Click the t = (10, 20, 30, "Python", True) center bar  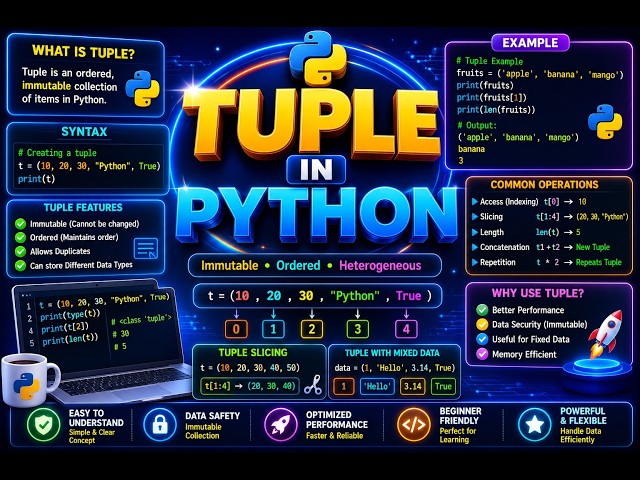318,296
